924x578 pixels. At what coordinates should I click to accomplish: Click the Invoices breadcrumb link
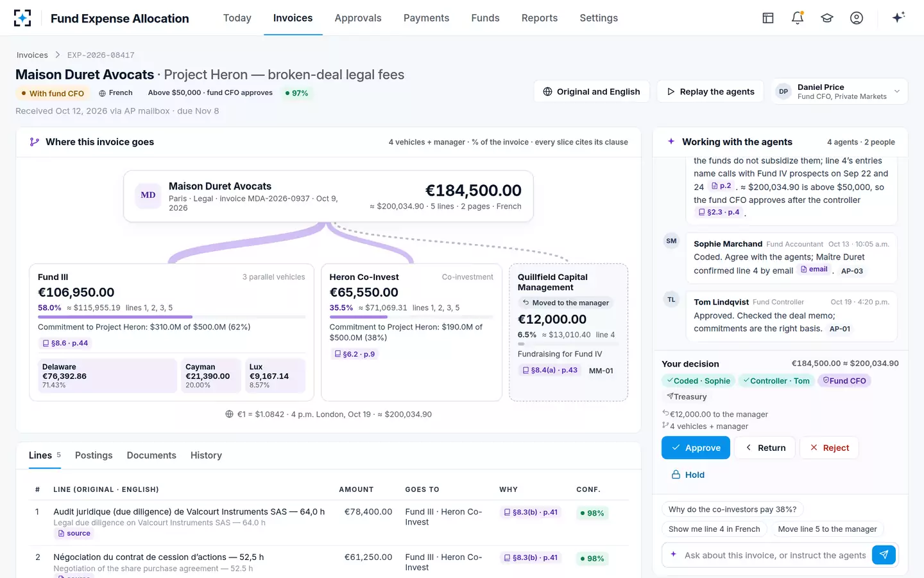32,55
